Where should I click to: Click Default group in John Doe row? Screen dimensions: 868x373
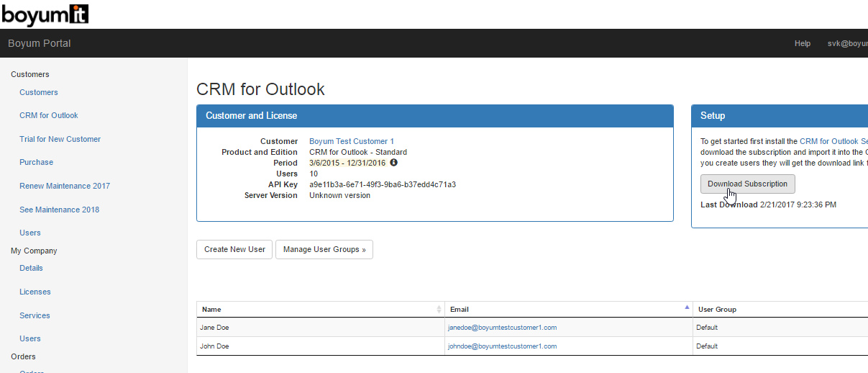pyautogui.click(x=707, y=346)
